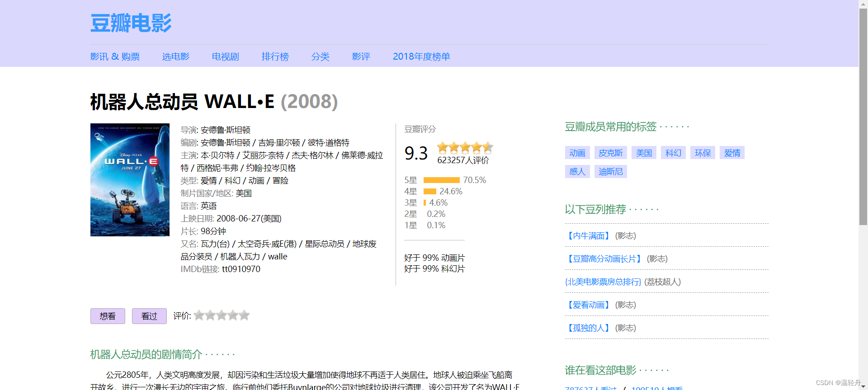Click the actor name 本·贝尔特
Screen dimensions: 868x390
tap(217, 155)
